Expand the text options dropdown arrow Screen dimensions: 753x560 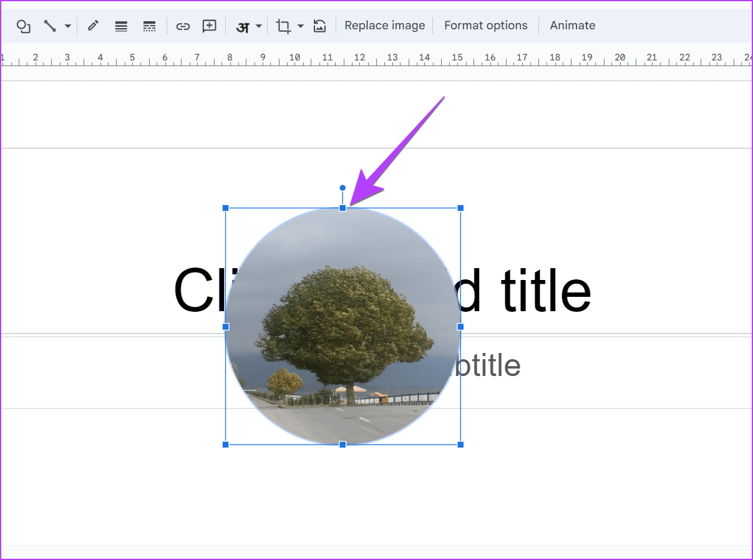pyautogui.click(x=258, y=26)
